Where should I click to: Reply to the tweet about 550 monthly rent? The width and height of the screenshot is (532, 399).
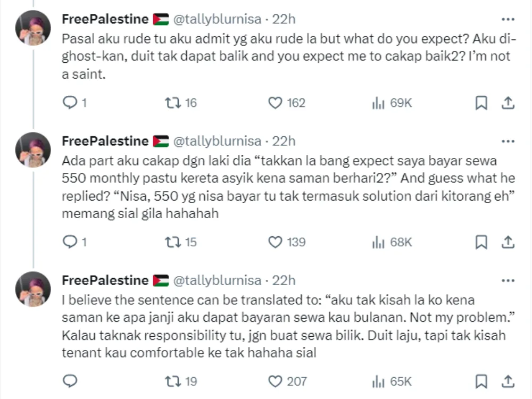[70, 242]
